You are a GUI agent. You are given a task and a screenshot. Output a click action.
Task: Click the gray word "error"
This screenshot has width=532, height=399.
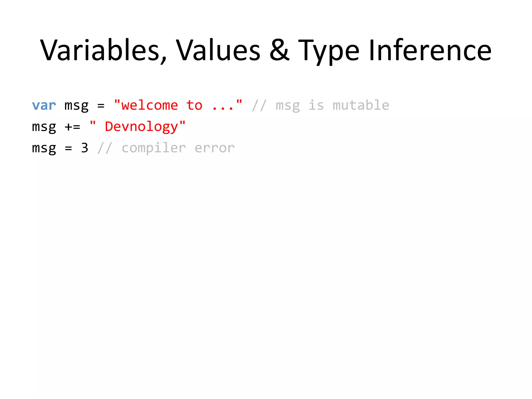point(215,148)
